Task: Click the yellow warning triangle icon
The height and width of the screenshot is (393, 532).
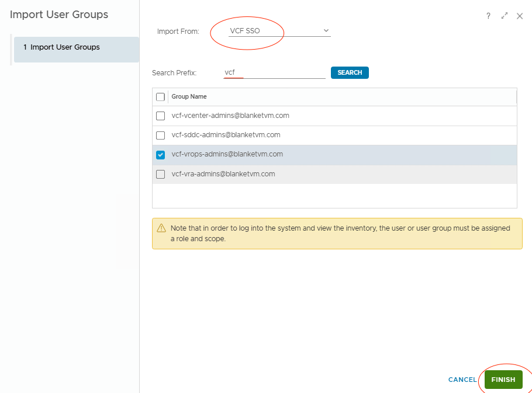Action: click(161, 228)
